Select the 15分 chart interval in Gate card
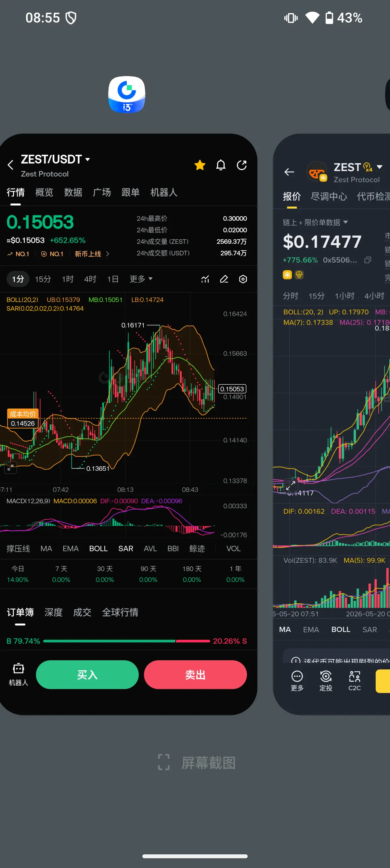Screen dimensions: 390x868 point(43,279)
